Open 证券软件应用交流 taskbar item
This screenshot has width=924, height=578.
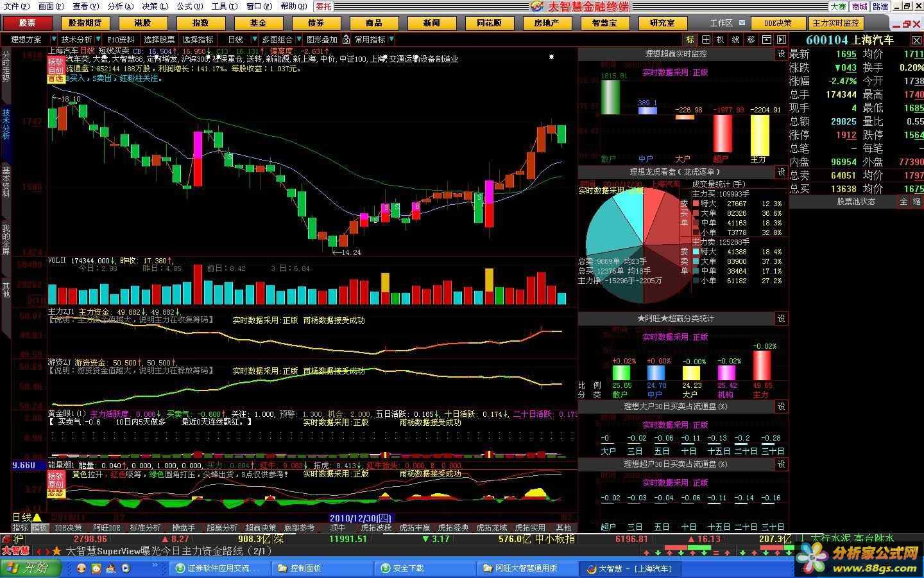coord(221,568)
